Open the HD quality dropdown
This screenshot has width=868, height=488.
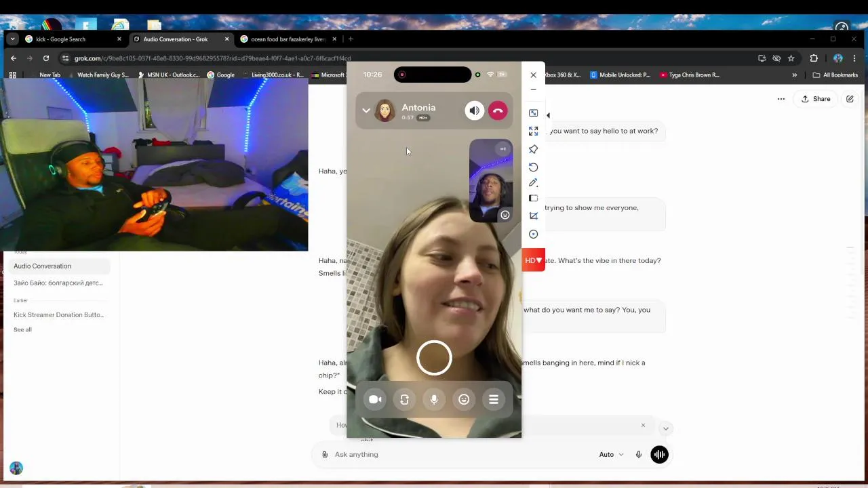tap(534, 260)
